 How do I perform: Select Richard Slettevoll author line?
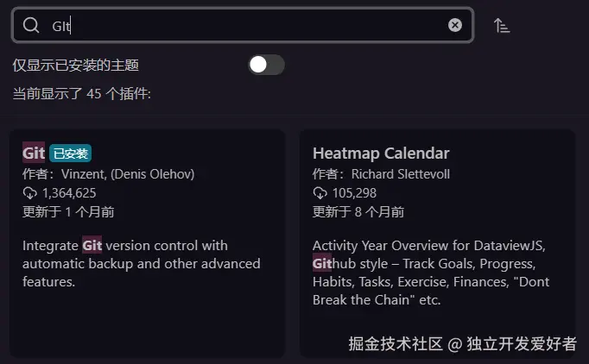point(381,174)
